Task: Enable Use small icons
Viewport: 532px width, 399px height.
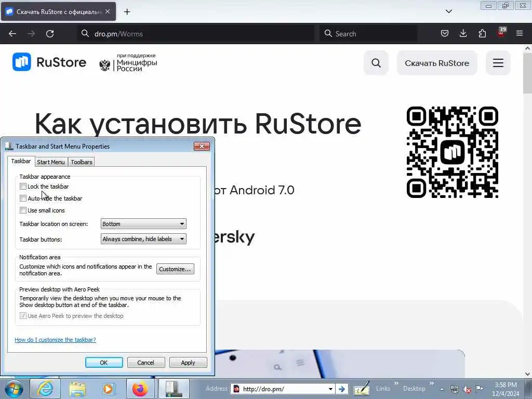Action: tap(23, 210)
